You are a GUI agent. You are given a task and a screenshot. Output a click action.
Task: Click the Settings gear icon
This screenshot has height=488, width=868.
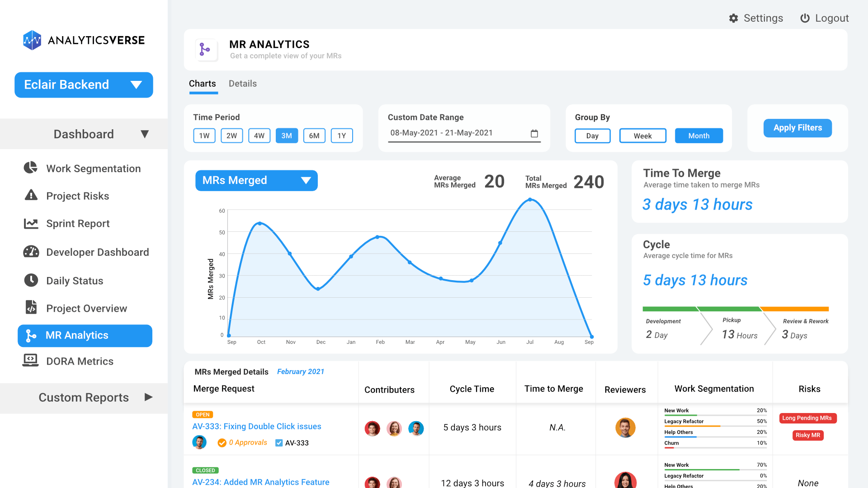[x=733, y=18]
